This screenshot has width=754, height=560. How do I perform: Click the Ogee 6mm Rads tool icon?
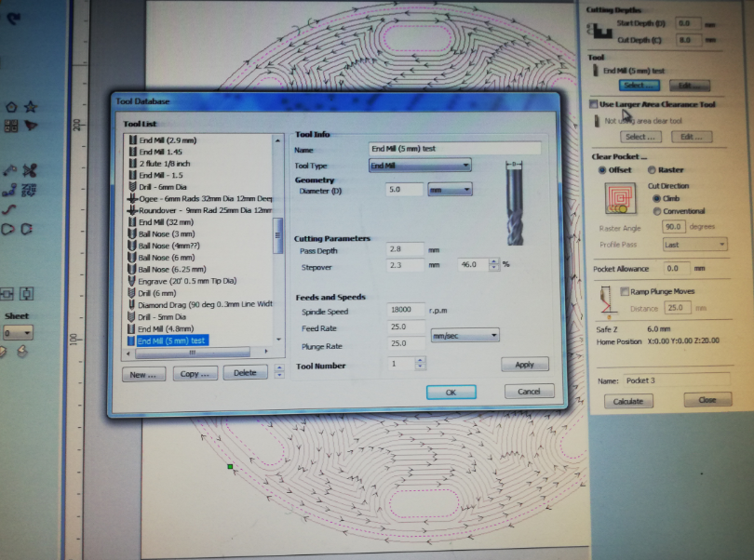(x=132, y=198)
